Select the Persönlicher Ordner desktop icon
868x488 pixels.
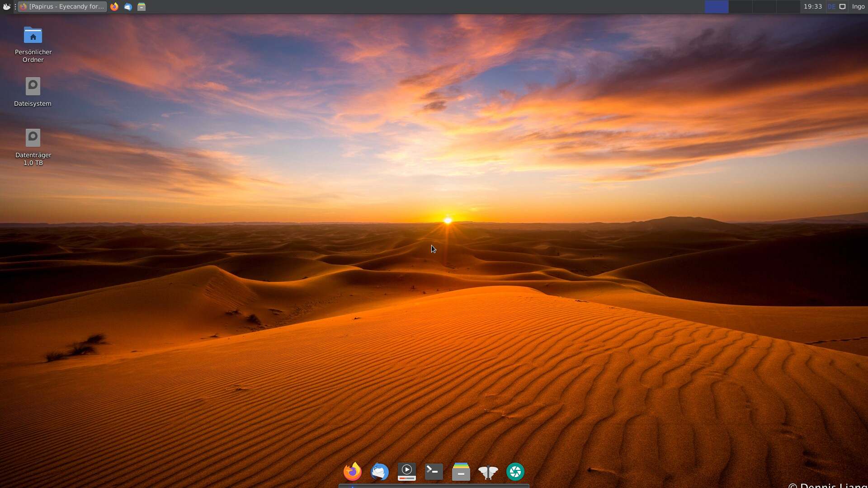(x=33, y=44)
